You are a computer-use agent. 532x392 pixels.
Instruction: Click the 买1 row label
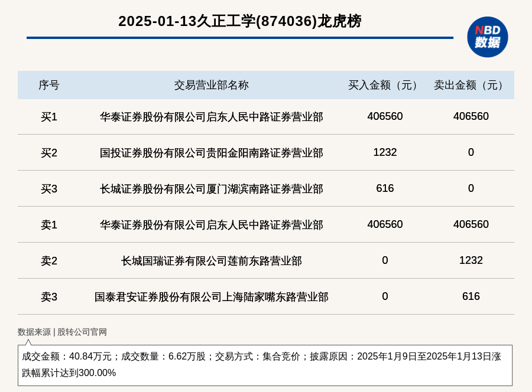49,117
